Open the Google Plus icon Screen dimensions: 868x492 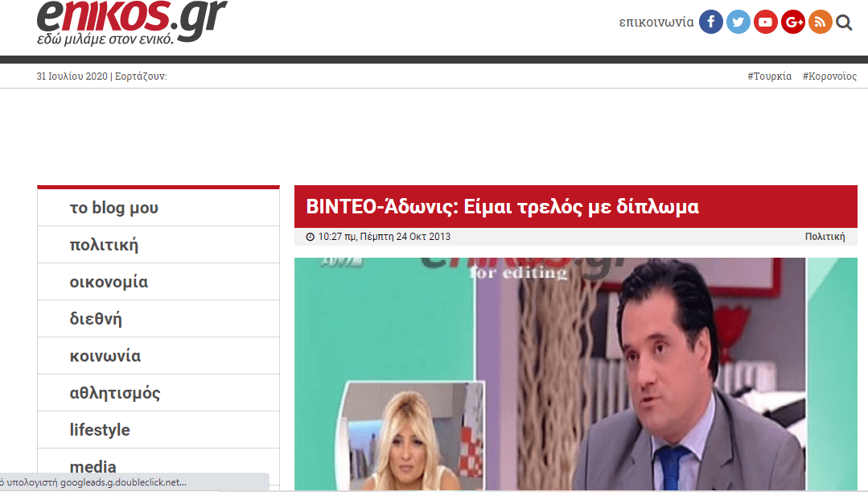coord(792,22)
